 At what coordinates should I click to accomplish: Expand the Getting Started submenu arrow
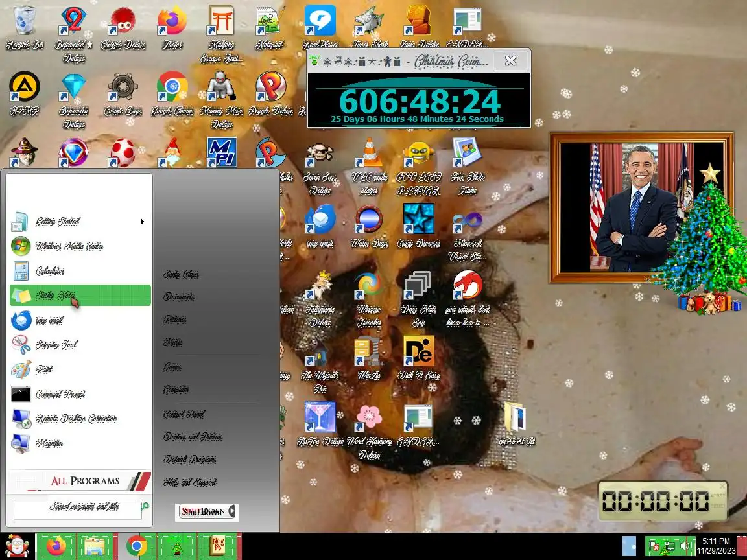point(142,222)
